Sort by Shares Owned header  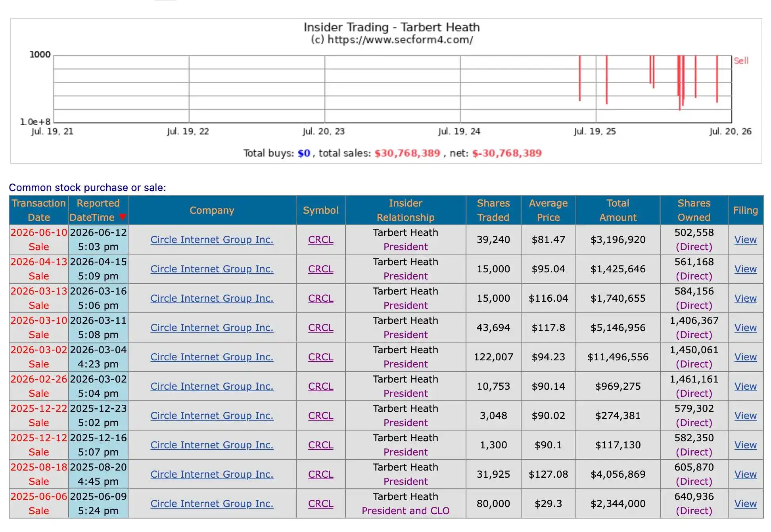tap(694, 210)
